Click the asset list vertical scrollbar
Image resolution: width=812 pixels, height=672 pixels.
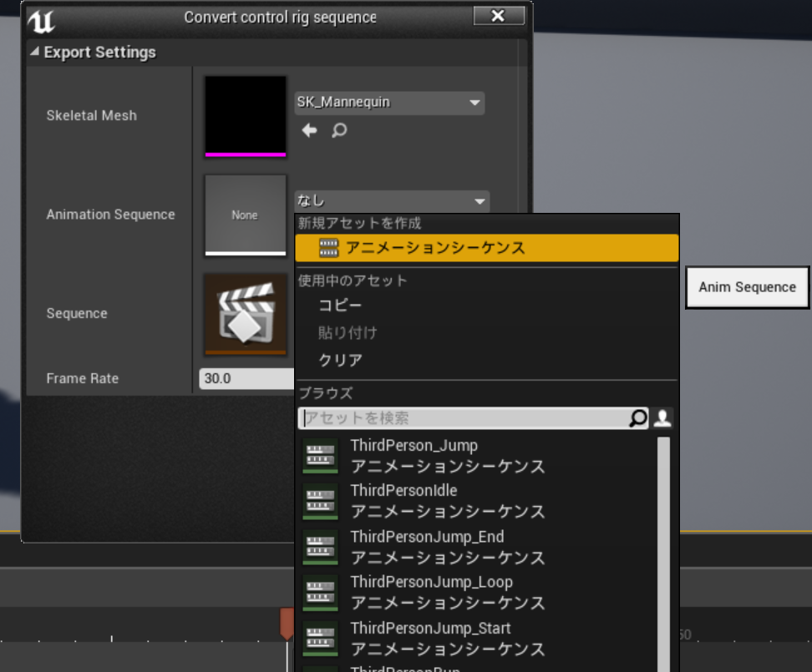663,553
